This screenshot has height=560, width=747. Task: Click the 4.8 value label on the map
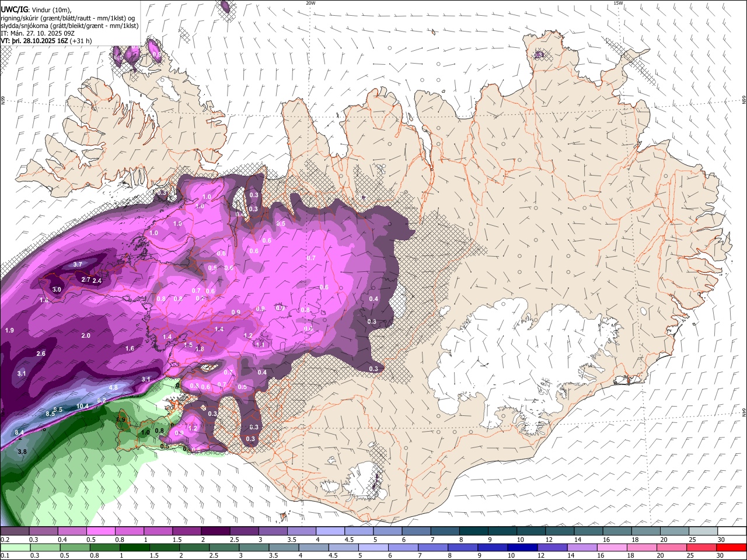coord(113,387)
